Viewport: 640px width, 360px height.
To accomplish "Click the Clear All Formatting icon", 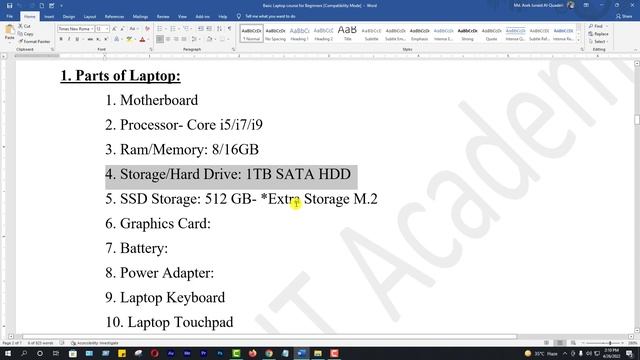I will [147, 29].
